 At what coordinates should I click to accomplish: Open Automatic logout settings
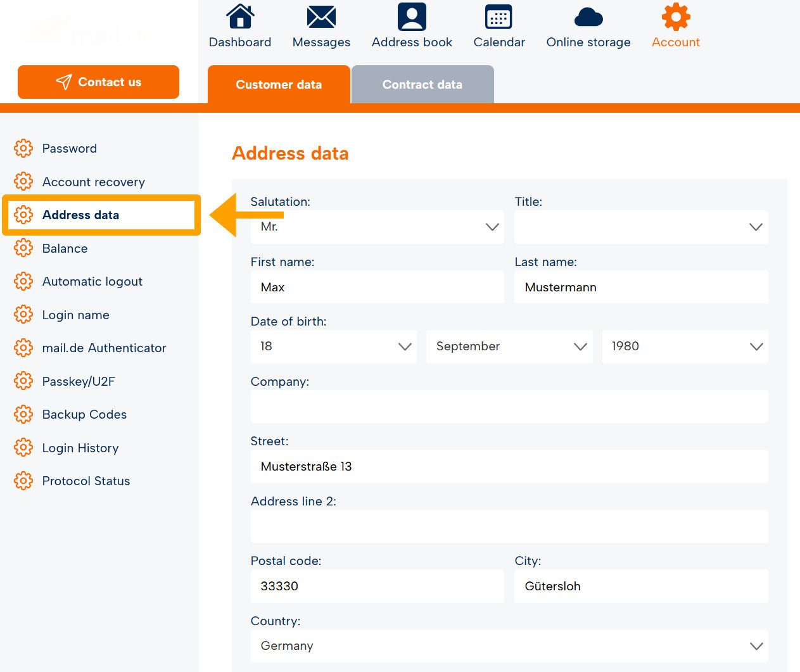click(92, 281)
